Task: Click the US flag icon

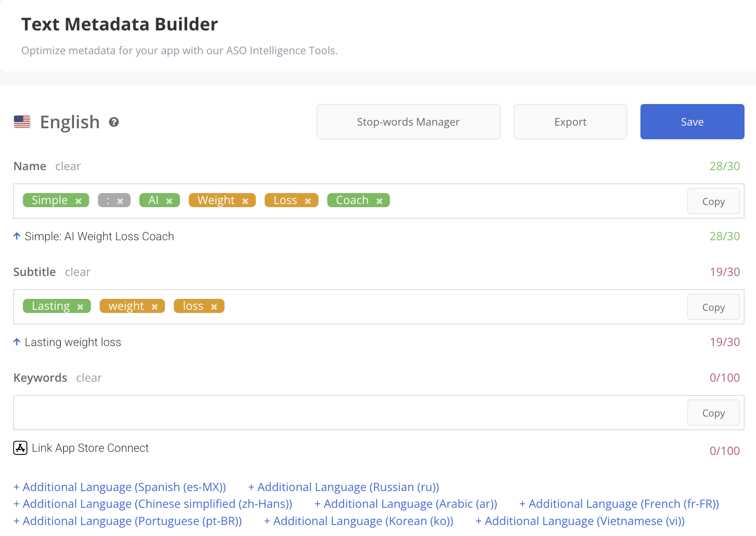Action: pos(22,122)
